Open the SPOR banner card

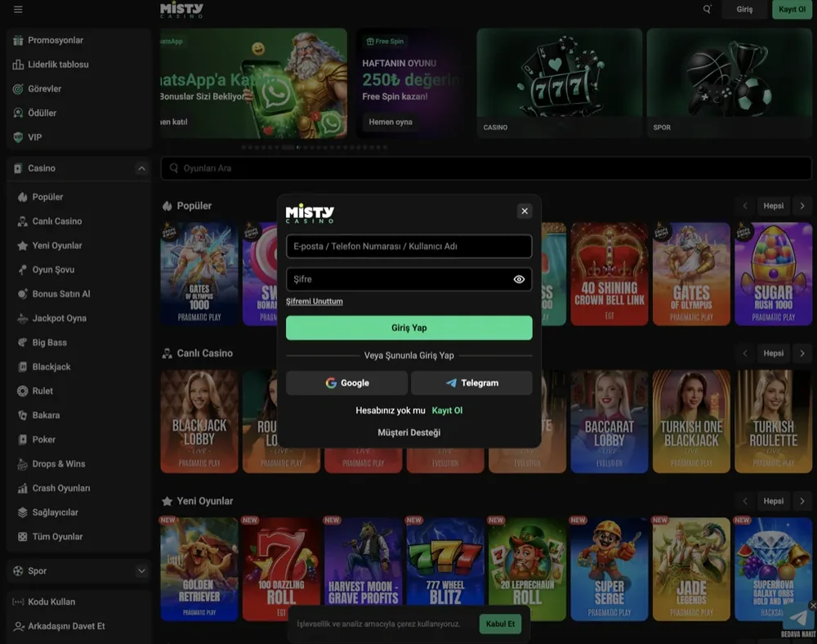tap(730, 83)
